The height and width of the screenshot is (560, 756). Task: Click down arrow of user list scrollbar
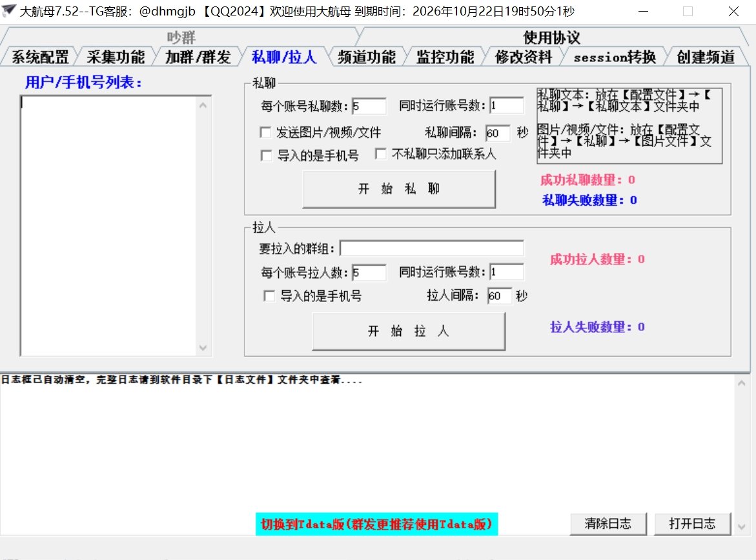click(204, 348)
